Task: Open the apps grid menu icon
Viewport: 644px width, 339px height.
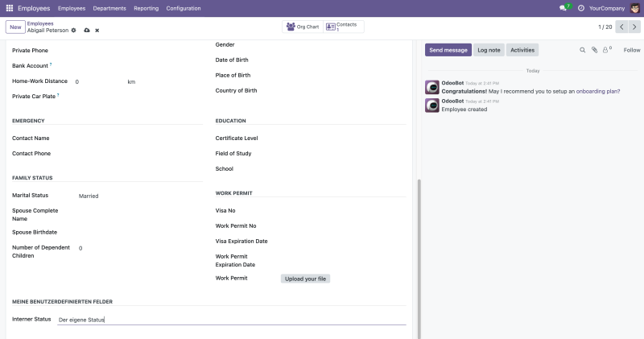Action: (10, 8)
